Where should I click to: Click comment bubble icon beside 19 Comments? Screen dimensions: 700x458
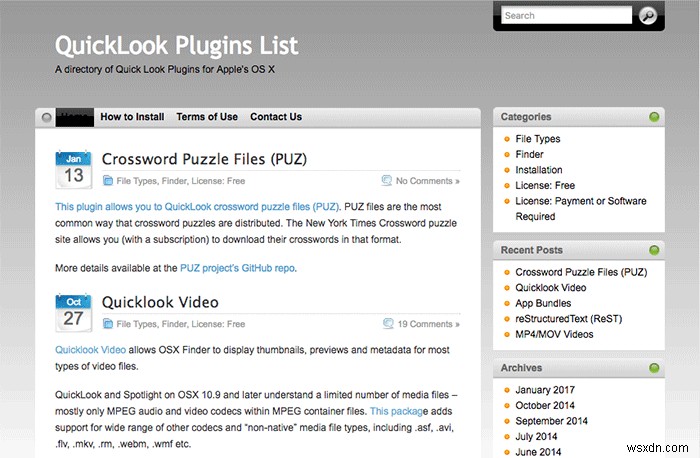388,324
